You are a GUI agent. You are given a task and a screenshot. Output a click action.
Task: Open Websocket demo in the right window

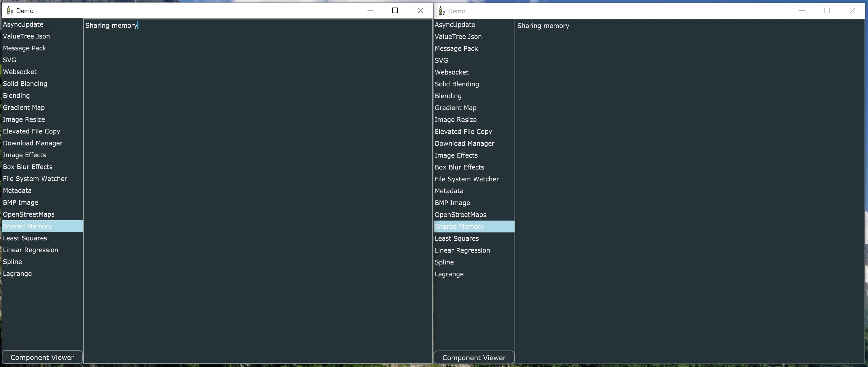point(474,72)
